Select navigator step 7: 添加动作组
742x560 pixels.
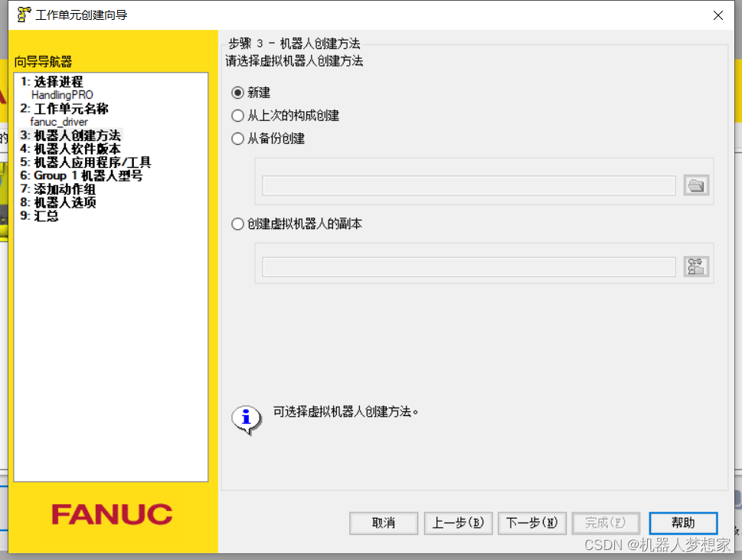57,189
